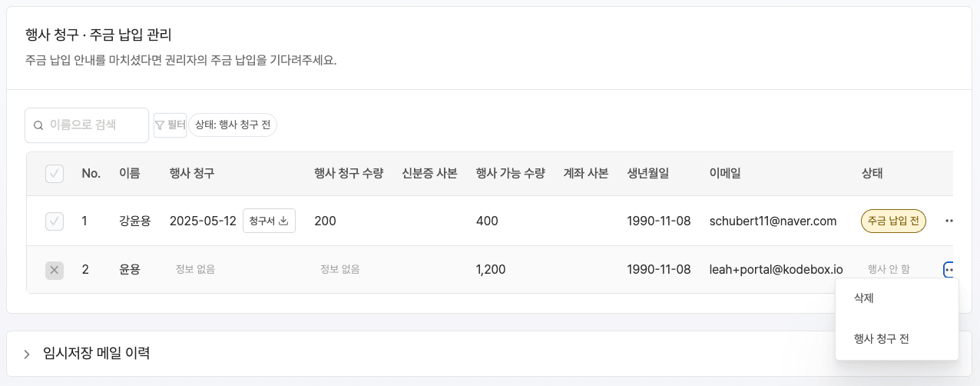
Task: Click the search magnifier icon
Action: pos(38,125)
